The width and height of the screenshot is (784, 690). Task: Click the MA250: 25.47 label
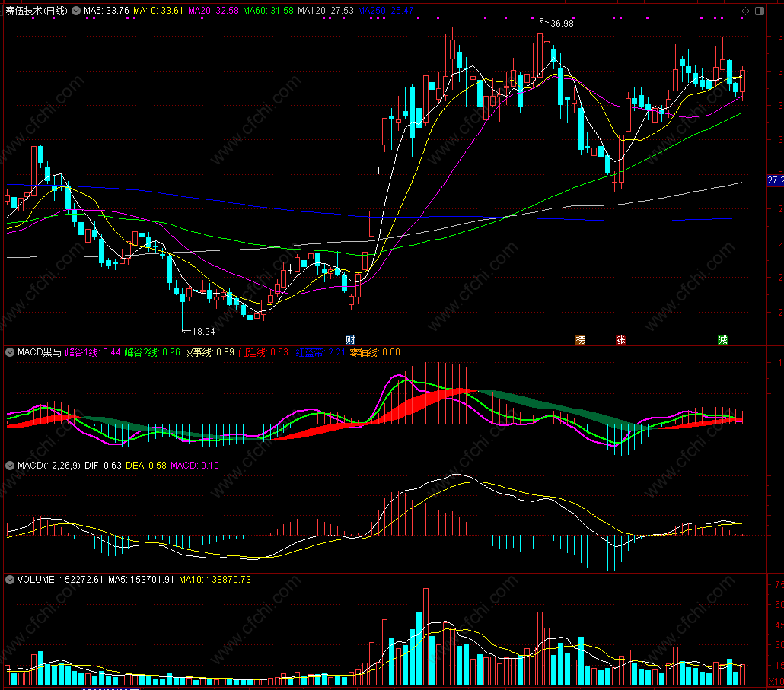[386, 11]
